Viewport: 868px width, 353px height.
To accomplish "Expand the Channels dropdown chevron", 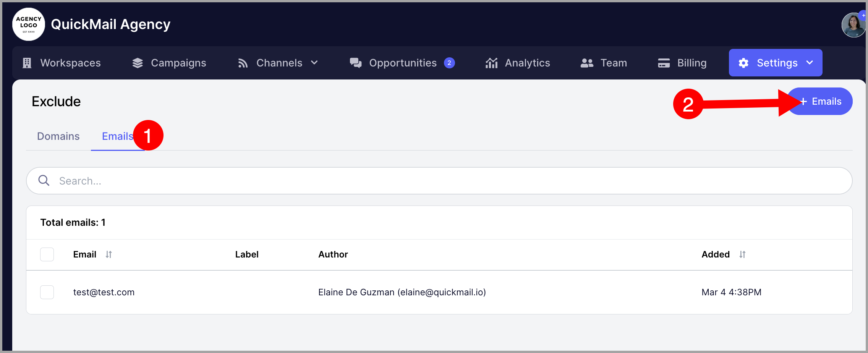I will point(314,63).
